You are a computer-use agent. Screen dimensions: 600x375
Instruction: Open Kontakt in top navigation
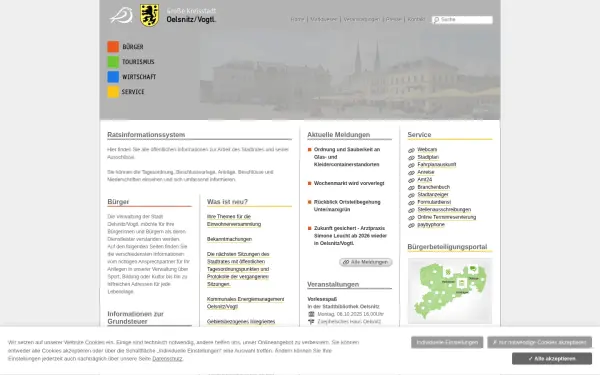[x=416, y=19]
